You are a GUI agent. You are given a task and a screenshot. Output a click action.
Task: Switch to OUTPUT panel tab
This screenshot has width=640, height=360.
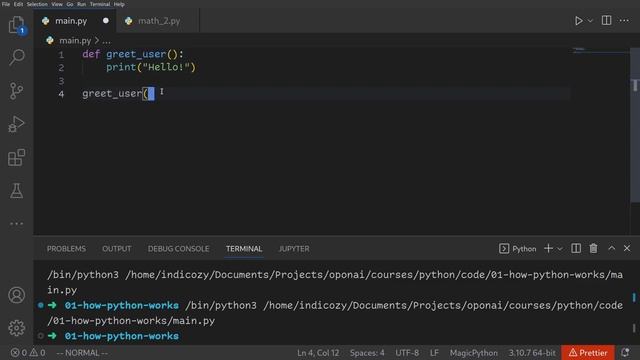click(x=117, y=249)
